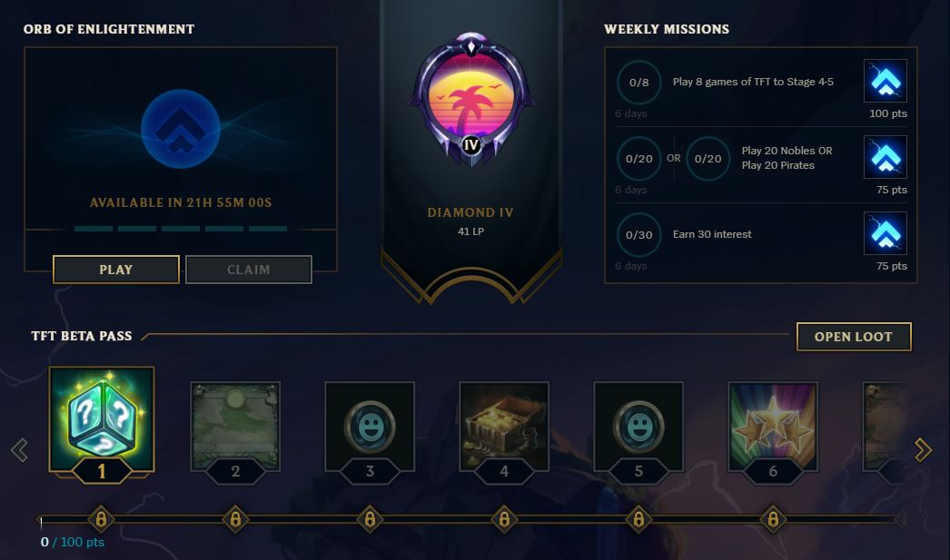Click the Nobles or Pirates reward icon

click(x=886, y=157)
